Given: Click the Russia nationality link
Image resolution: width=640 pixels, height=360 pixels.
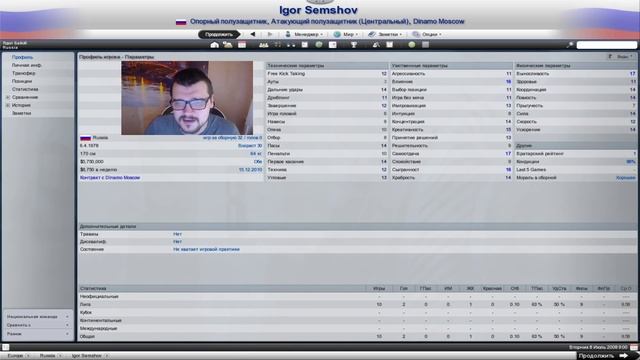Looking at the screenshot, I should click(100, 138).
